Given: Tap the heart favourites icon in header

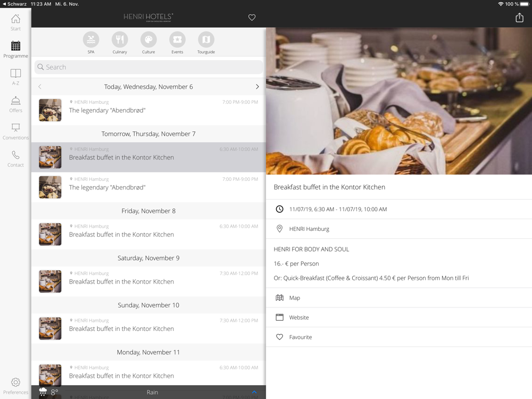Looking at the screenshot, I should tap(252, 18).
